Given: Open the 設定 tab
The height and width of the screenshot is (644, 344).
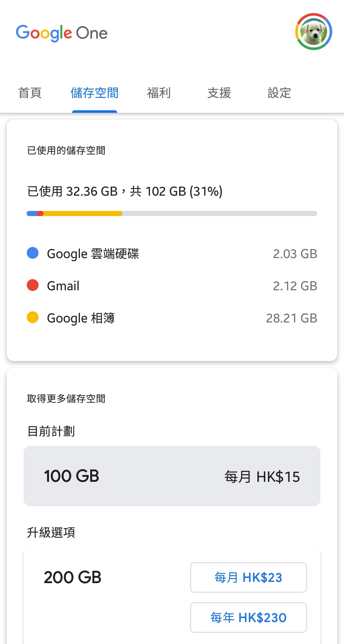Looking at the screenshot, I should coord(279,93).
